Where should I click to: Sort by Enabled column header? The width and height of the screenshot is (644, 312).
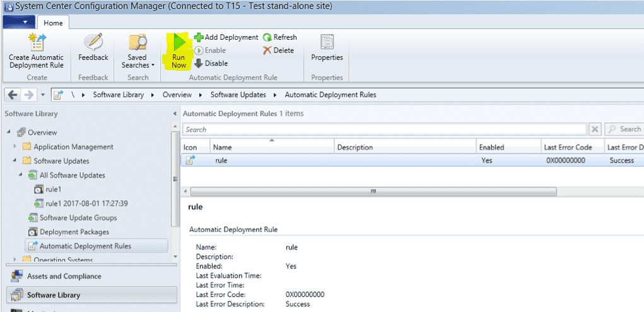(508, 147)
